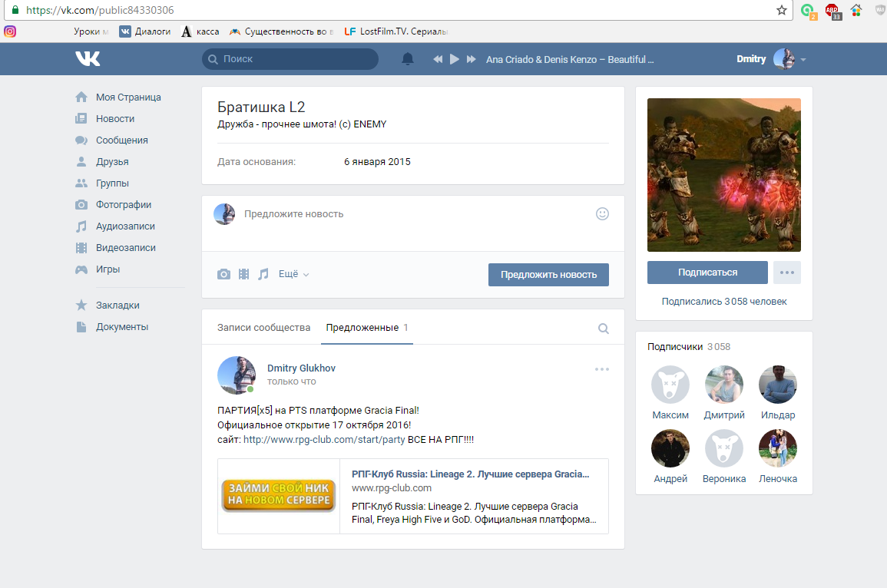Open the community cover image
This screenshot has width=887, height=588.
coord(724,175)
